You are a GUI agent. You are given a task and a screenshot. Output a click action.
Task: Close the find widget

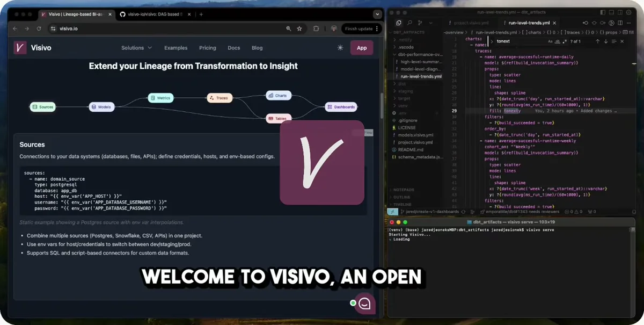click(623, 41)
